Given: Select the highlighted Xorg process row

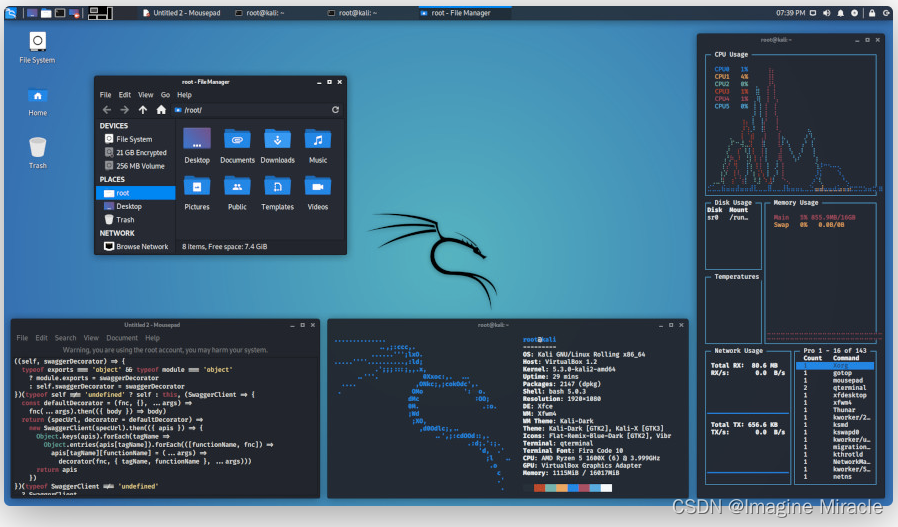Looking at the screenshot, I should click(x=835, y=365).
